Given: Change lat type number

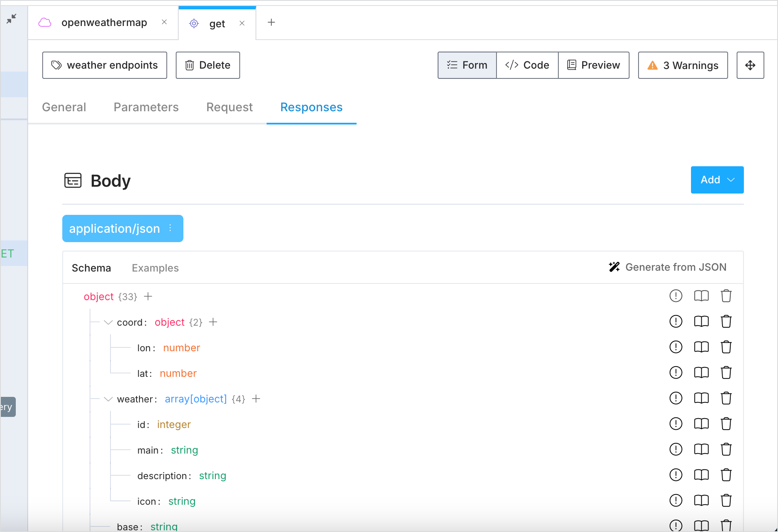Looking at the screenshot, I should coord(178,373).
